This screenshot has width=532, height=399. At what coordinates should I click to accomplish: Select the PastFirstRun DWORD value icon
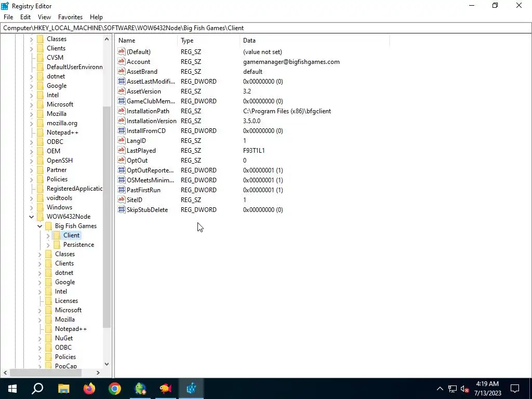click(x=122, y=190)
